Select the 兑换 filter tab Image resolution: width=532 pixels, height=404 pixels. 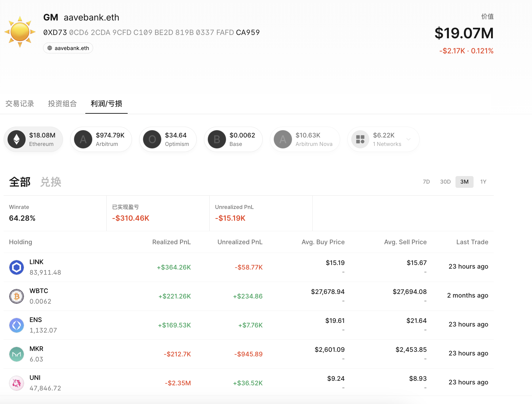coord(51,182)
